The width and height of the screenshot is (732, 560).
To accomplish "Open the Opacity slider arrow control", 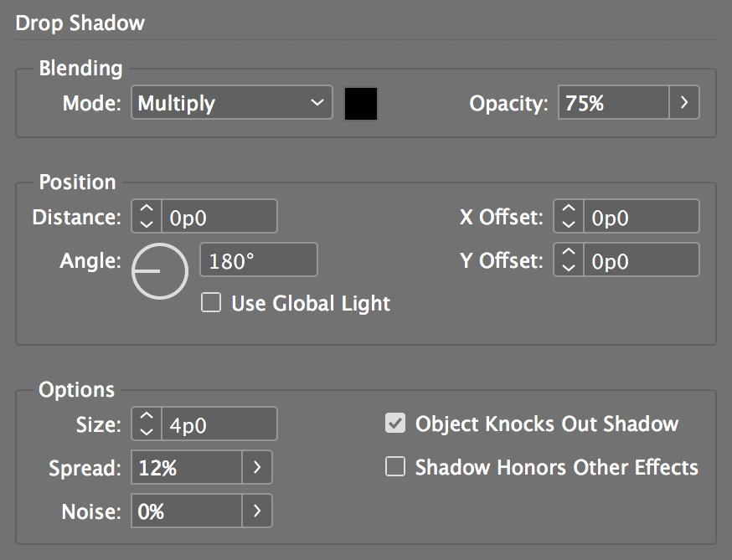I will pyautogui.click(x=684, y=103).
